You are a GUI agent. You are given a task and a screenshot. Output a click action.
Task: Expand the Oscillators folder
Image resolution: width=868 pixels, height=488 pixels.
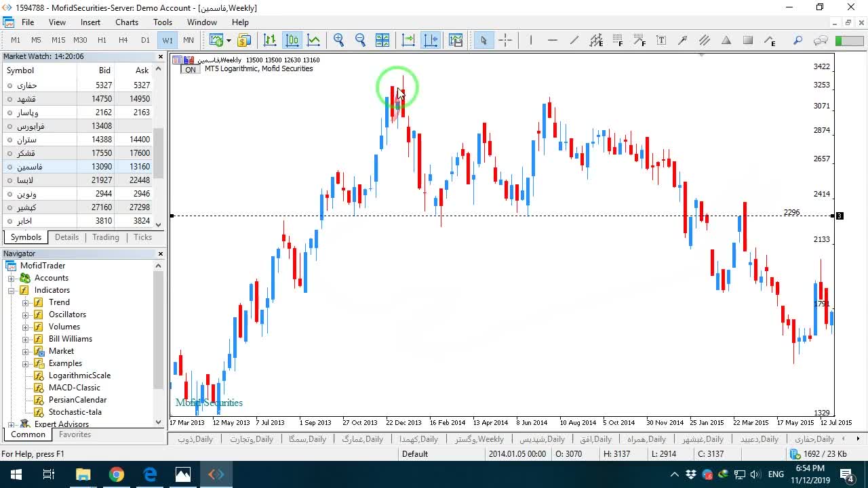coord(26,314)
